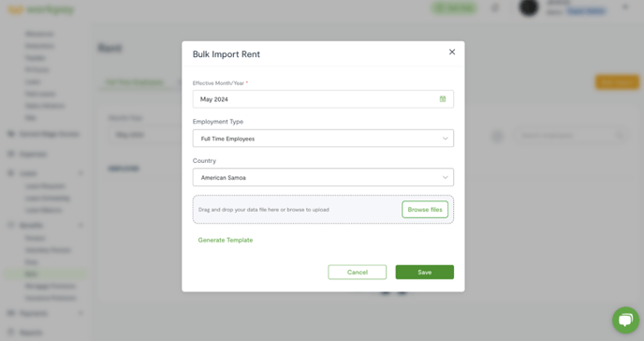
Task: Click the Generate Template link
Action: tap(226, 240)
